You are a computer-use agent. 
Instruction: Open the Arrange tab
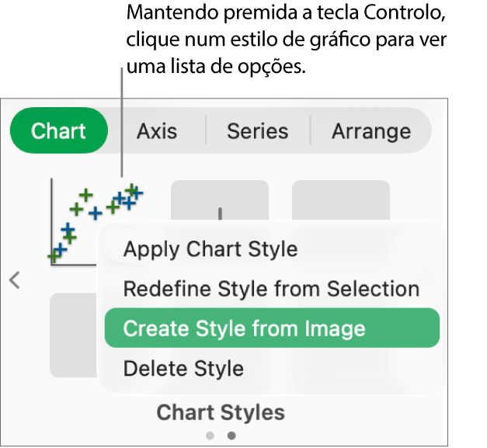pos(371,131)
